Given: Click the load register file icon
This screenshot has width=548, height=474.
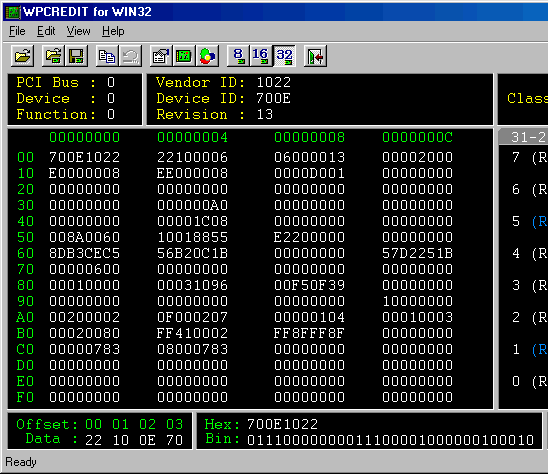Looking at the screenshot, I should (53, 56).
